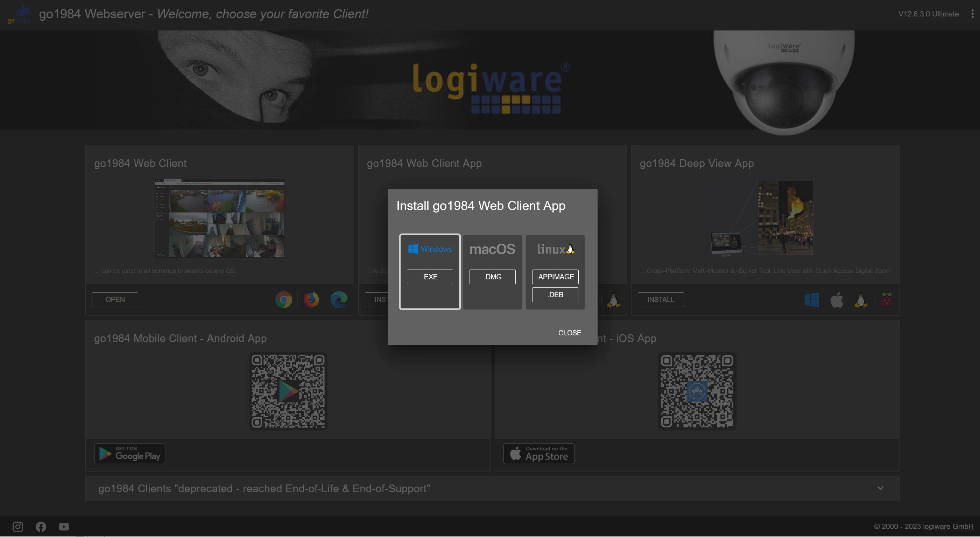980x537 pixels.
Task: Select the Windows logo in the dialog
Action: [430, 249]
